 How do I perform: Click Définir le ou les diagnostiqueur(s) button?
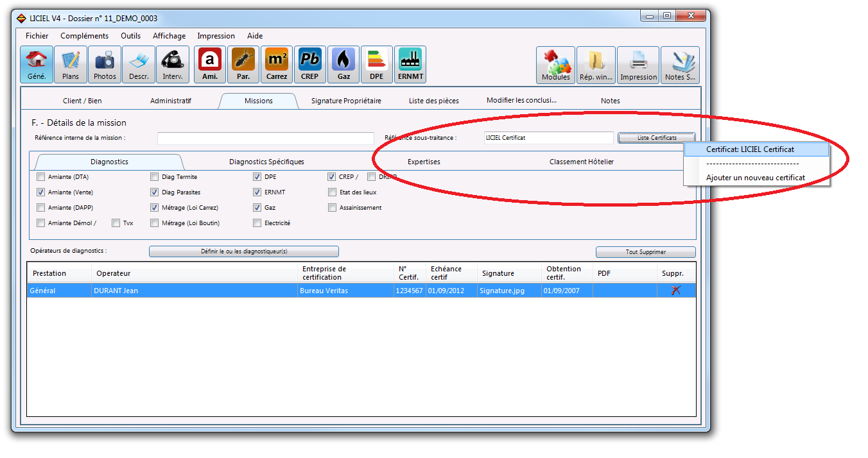(244, 252)
